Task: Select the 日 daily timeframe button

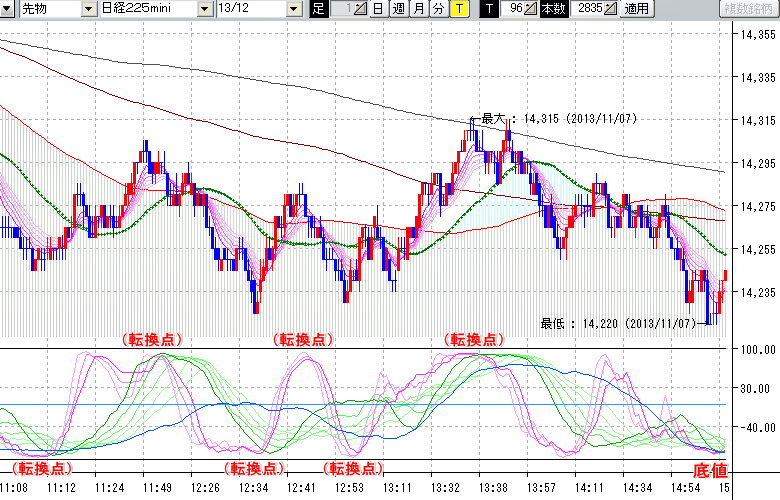Action: click(377, 9)
